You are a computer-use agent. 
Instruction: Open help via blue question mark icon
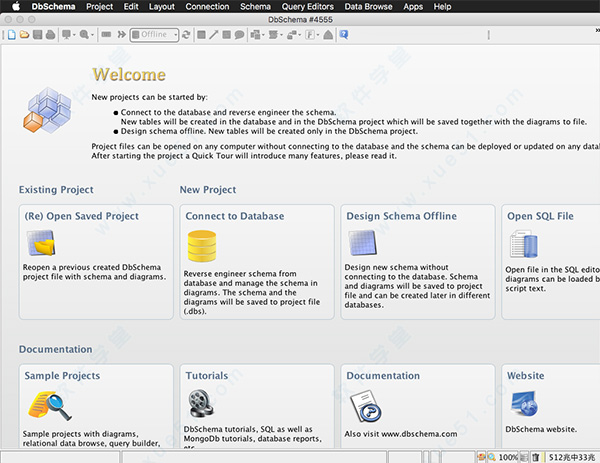(344, 35)
